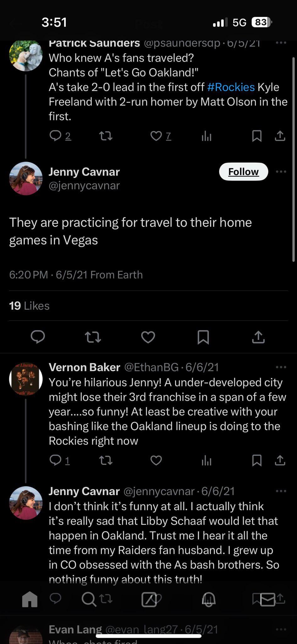Open Messages envelope in bottom bar
297x644 pixels.
267,600
